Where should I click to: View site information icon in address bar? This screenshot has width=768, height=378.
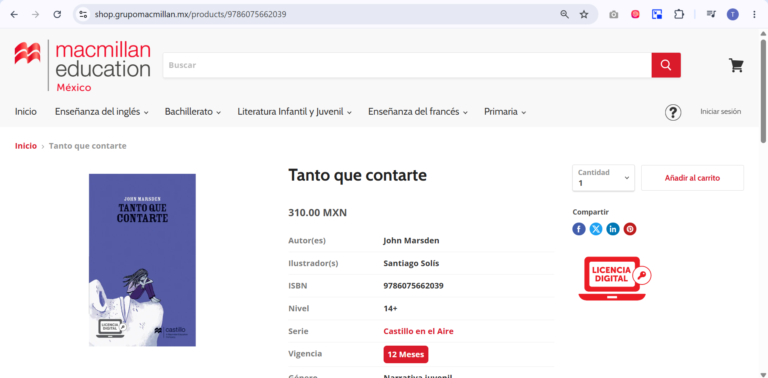pos(83,14)
